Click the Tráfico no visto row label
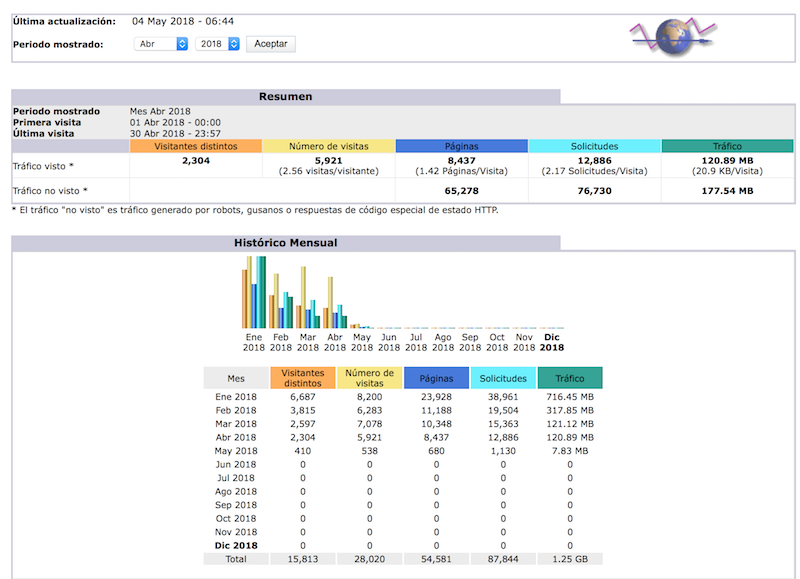Image resolution: width=800 pixels, height=579 pixels. pos(50,191)
